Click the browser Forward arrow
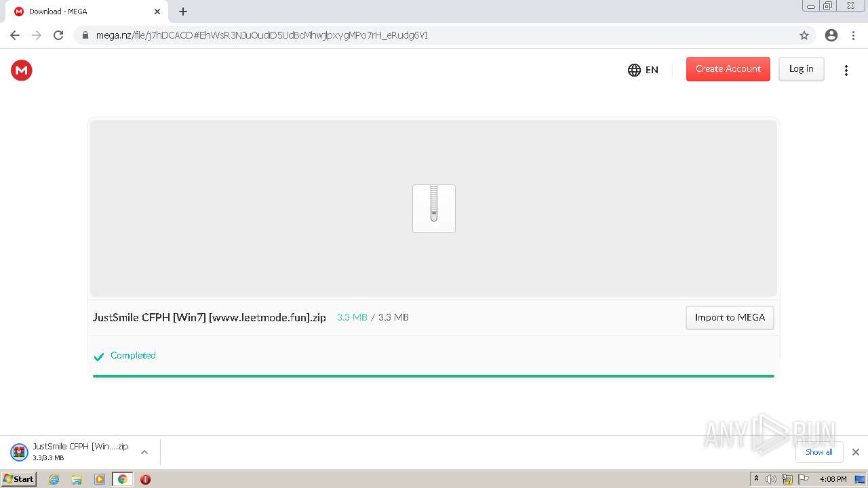 click(x=37, y=35)
